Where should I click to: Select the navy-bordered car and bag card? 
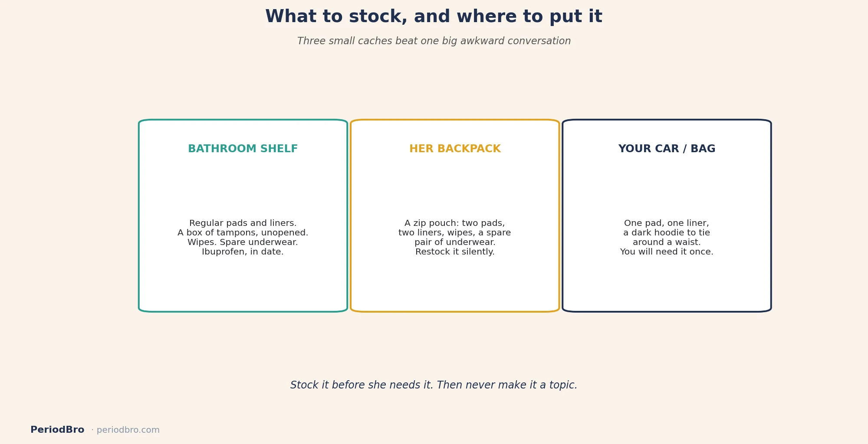click(667, 215)
